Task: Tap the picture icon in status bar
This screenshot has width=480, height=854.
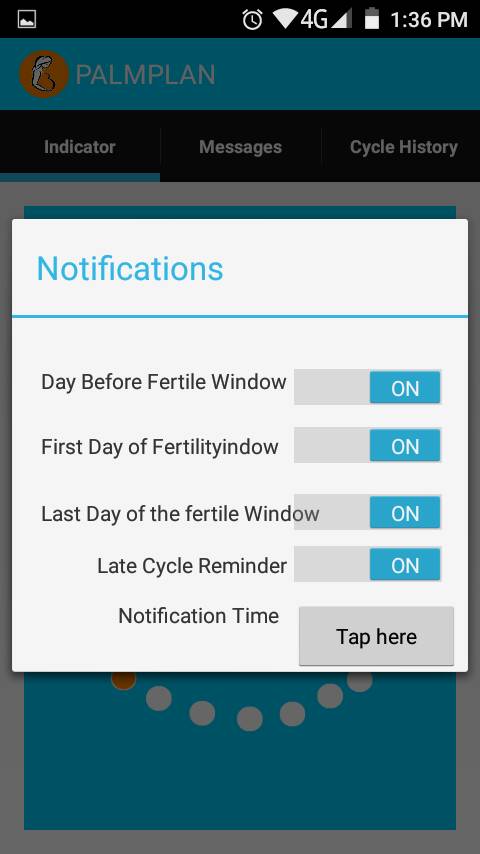Action: 27,20
